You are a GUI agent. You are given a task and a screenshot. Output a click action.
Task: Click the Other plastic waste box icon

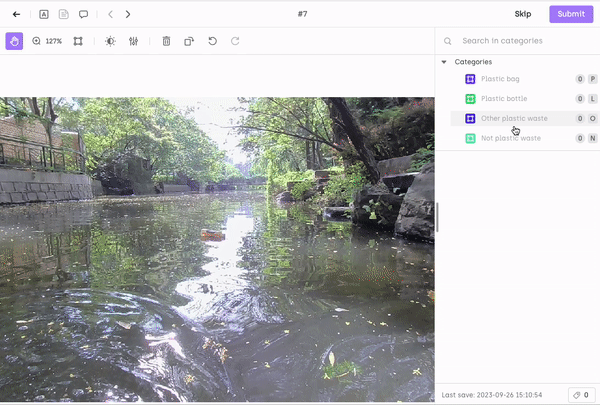click(x=470, y=118)
